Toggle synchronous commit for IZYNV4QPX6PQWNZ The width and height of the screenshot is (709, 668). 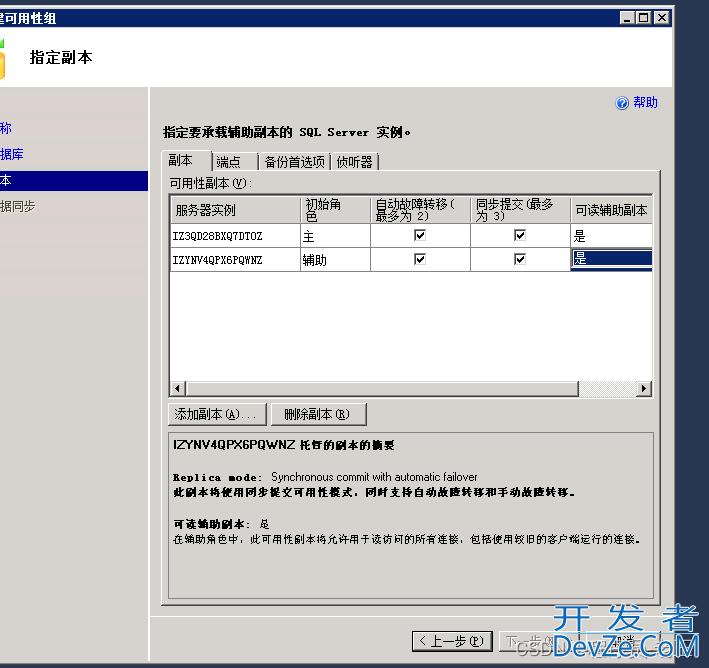(x=520, y=259)
